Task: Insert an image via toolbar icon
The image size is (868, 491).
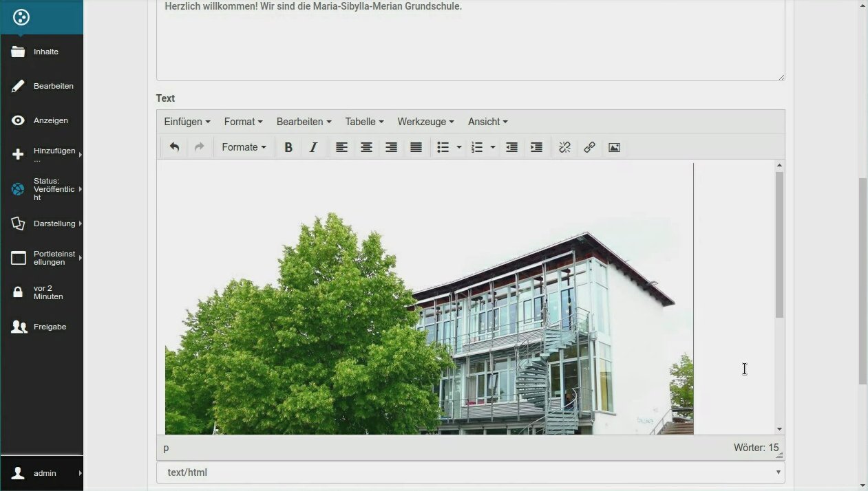Action: click(614, 147)
